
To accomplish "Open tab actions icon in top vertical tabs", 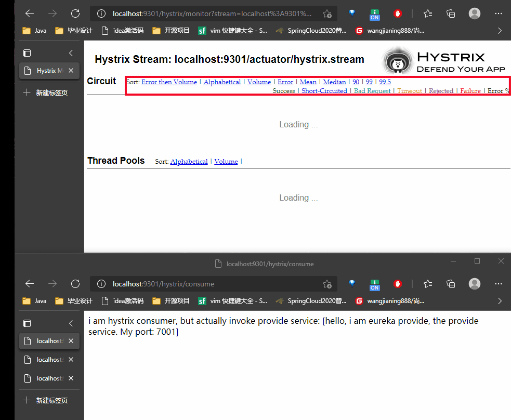I will (27, 53).
